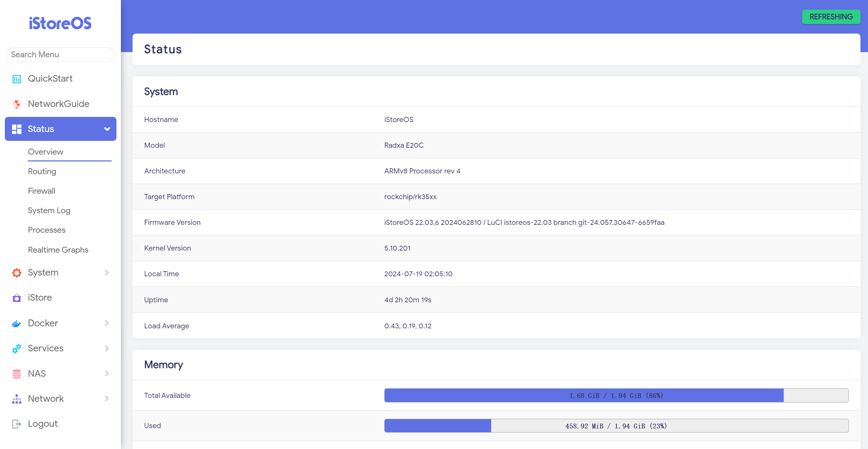Open Realtime Graphs page
The width and height of the screenshot is (868, 449).
[58, 250]
